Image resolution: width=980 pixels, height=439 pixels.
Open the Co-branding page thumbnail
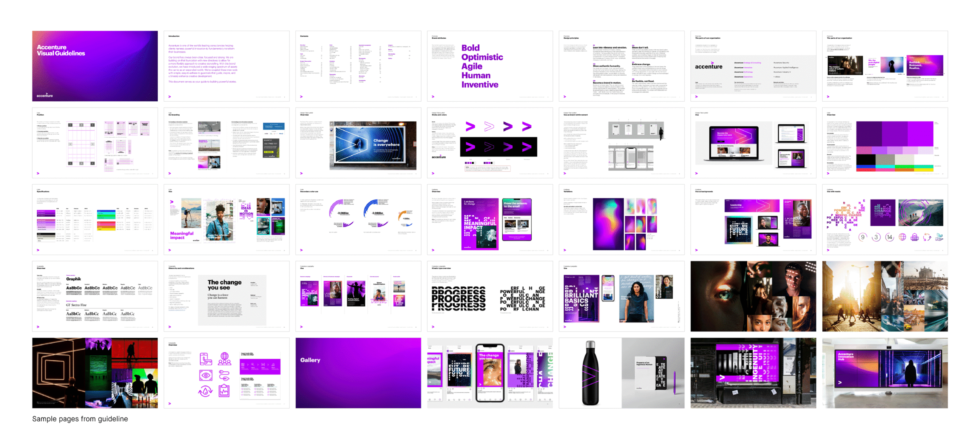[226, 143]
